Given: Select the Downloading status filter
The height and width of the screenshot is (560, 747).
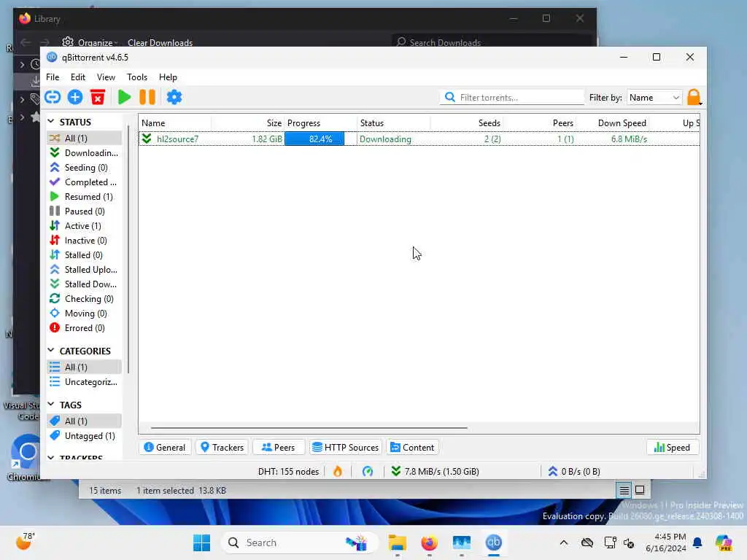Looking at the screenshot, I should pos(84,153).
